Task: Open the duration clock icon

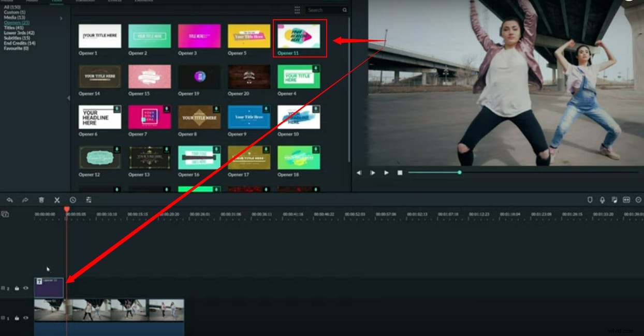Action: pos(72,200)
